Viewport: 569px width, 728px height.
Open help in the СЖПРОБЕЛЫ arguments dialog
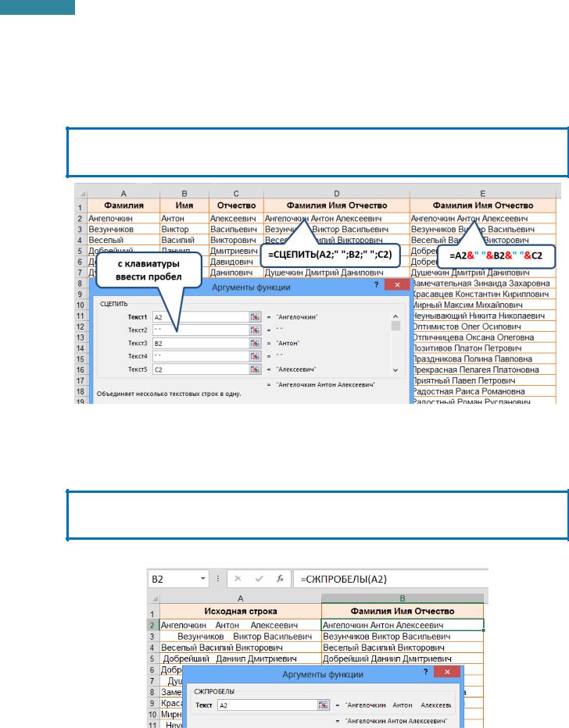425,671
